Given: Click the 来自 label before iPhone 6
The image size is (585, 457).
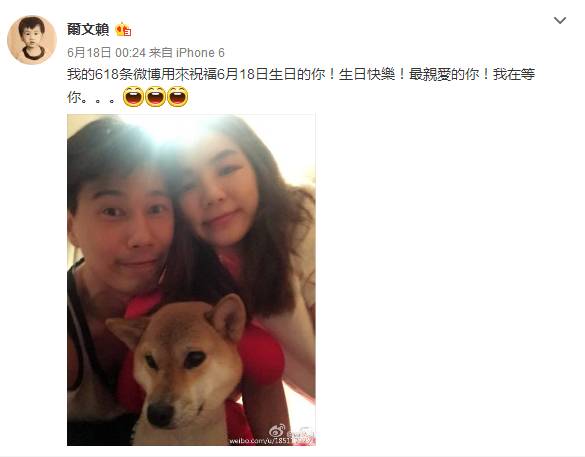Looking at the screenshot, I should pyautogui.click(x=160, y=53).
